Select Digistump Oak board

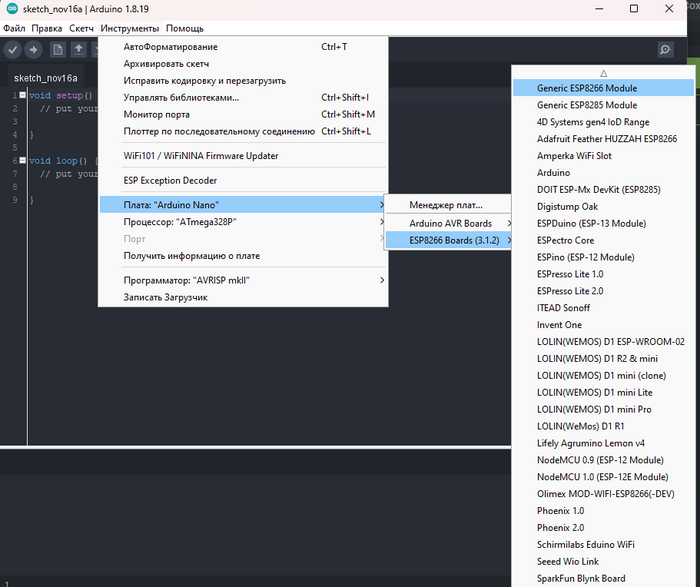pyautogui.click(x=604, y=207)
